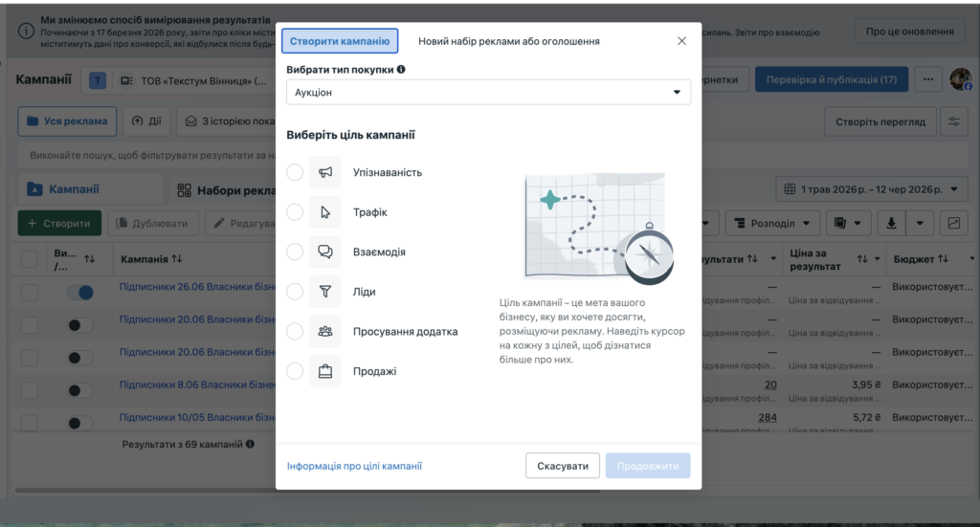
Task: Close the create campaign dialog
Action: [681, 41]
